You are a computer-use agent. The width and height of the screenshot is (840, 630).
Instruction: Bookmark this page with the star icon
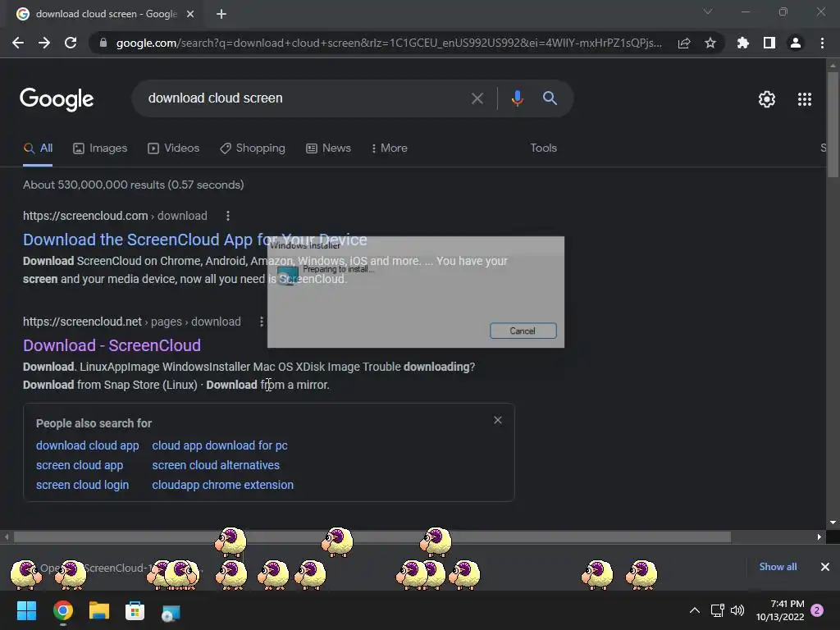pyautogui.click(x=710, y=43)
